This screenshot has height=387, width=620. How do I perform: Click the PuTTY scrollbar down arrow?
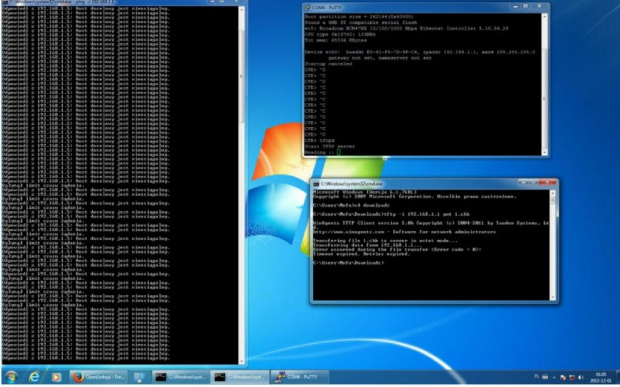point(544,152)
